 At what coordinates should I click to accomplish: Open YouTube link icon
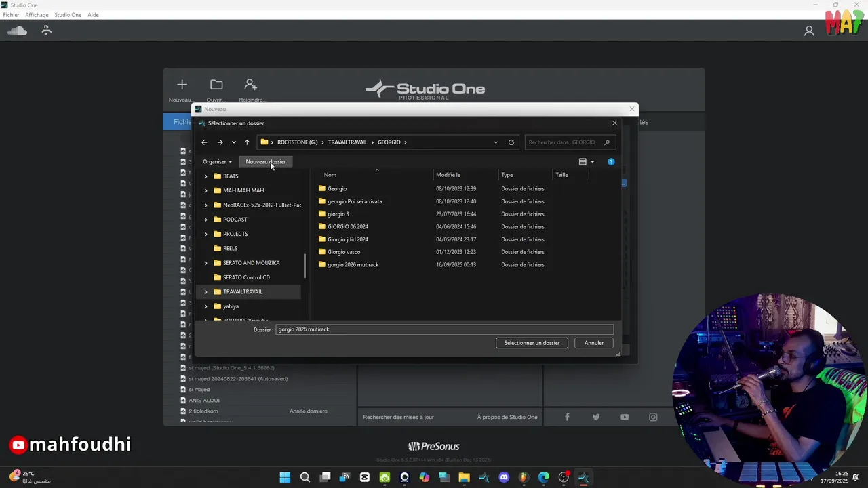[625, 417]
